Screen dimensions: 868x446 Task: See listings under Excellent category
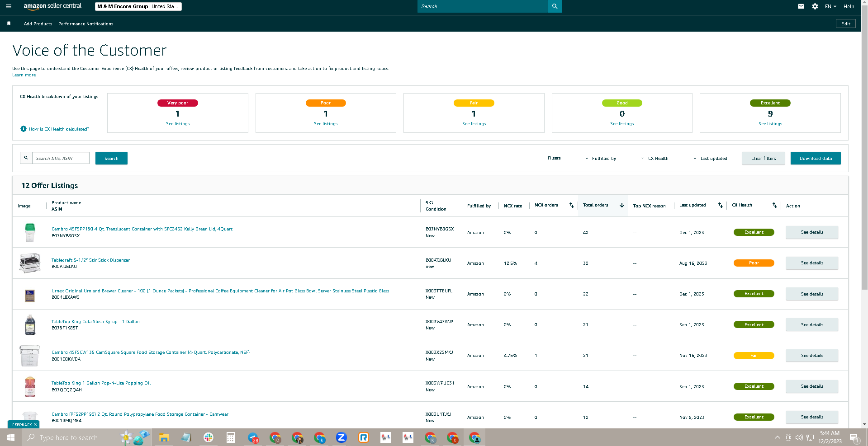(770, 124)
